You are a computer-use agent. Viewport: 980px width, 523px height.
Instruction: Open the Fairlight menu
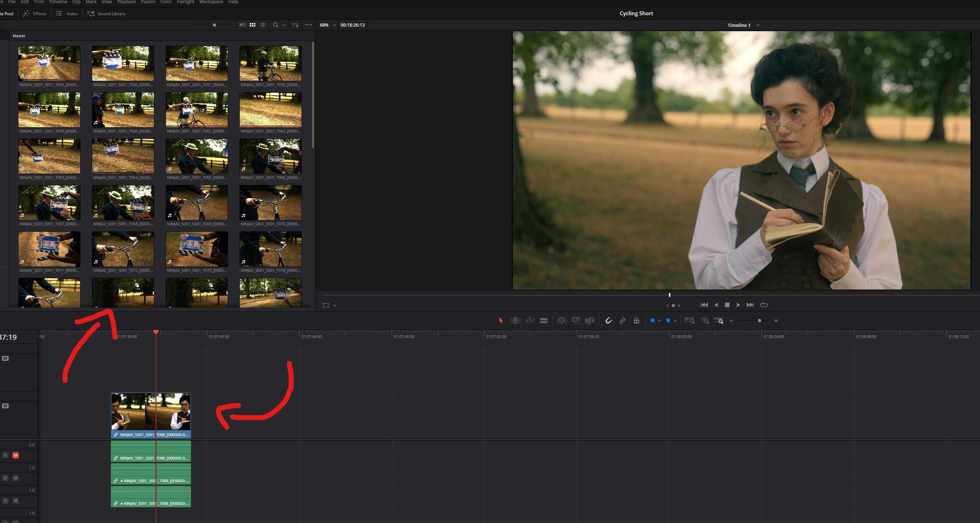click(185, 2)
